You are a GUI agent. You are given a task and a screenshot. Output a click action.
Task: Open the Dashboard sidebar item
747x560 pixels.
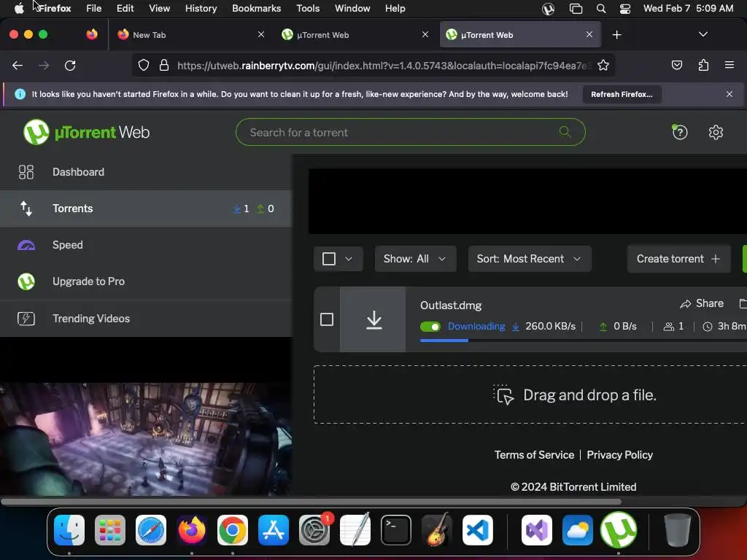coord(146,172)
